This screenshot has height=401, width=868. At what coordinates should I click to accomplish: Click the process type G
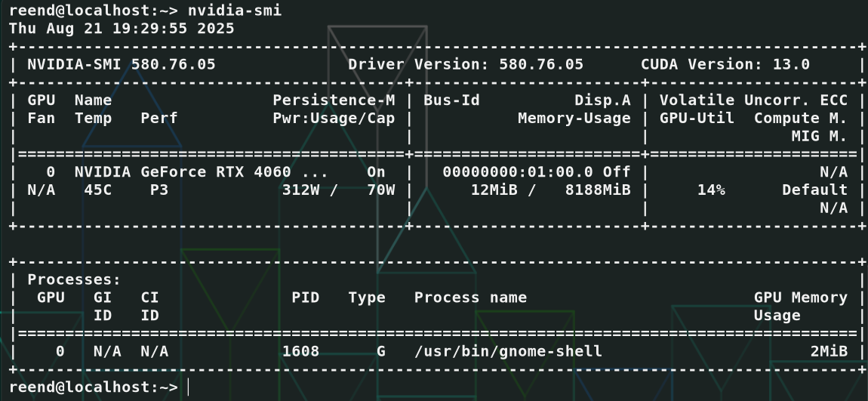pyautogui.click(x=381, y=351)
